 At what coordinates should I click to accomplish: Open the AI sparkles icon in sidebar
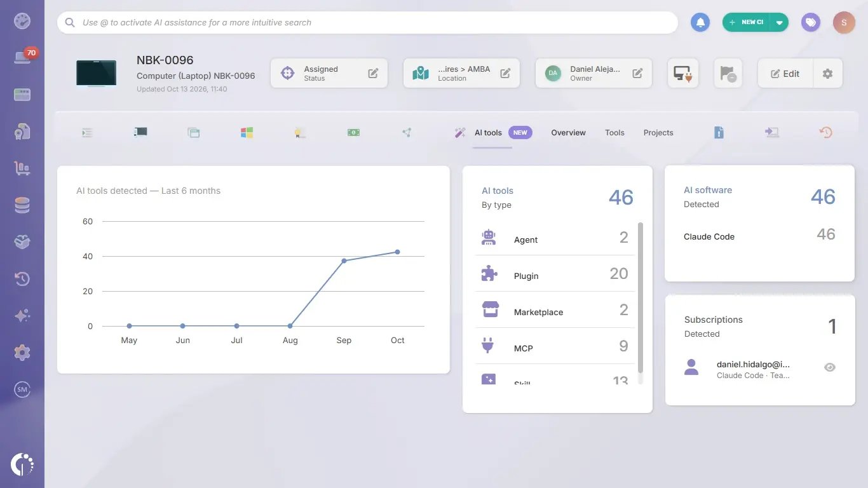point(22,316)
